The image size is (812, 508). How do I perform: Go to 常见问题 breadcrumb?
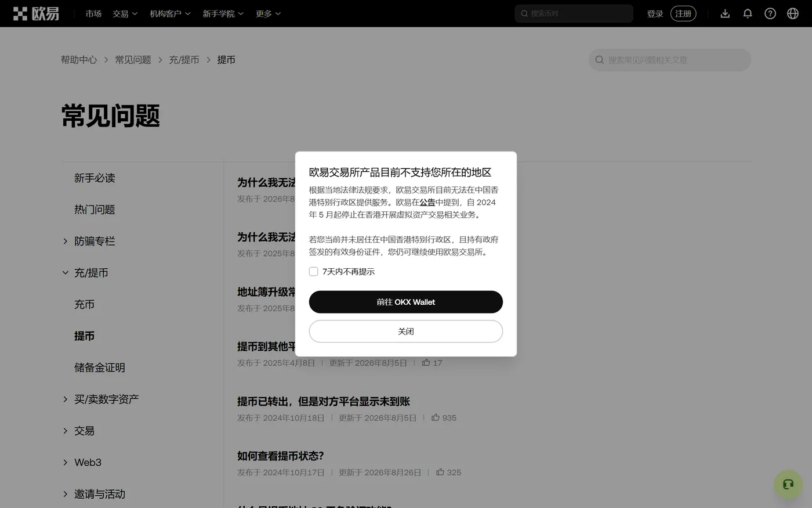click(x=133, y=60)
